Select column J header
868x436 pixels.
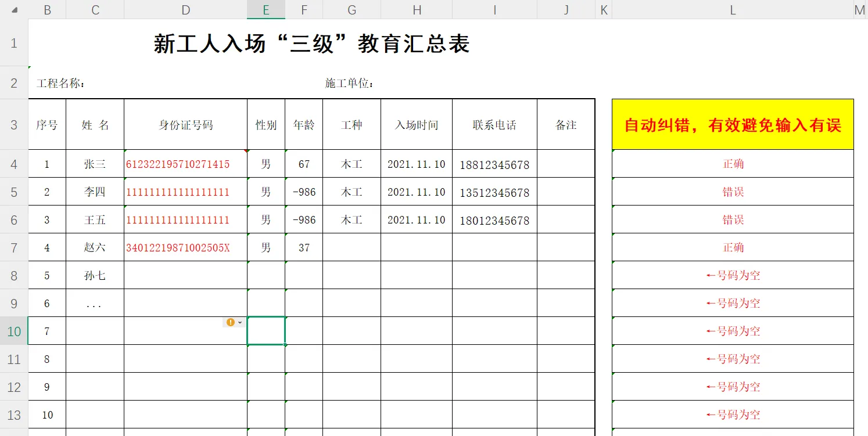[x=566, y=9]
